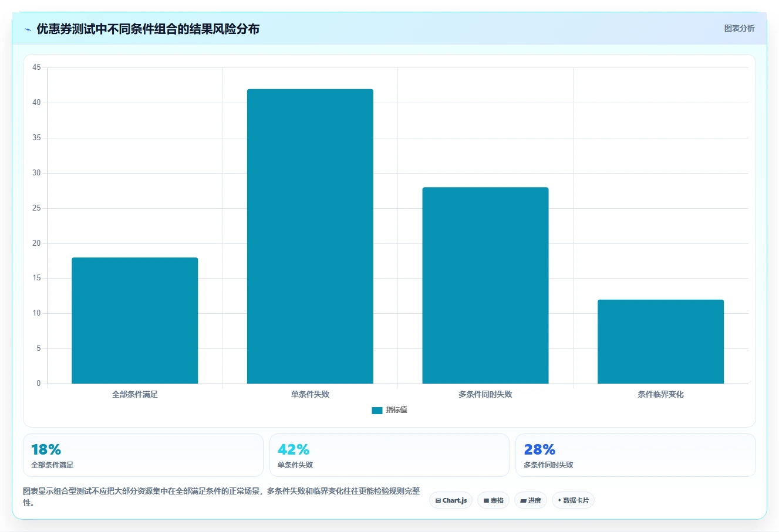Click the 图表分析 label in the header
The height and width of the screenshot is (532, 779).
point(739,28)
